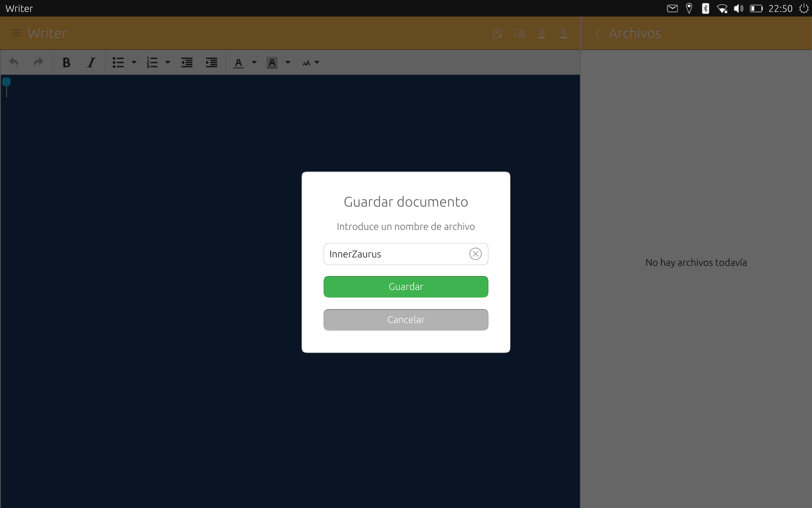The image size is (812, 508).
Task: Click the 'Guardar documento' dialog title
Action: (406, 202)
